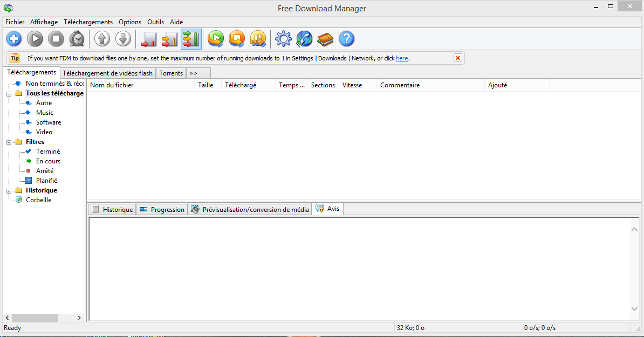This screenshot has height=337, width=644.
Task: Open the Corbeille recycle bin
Action: 39,200
